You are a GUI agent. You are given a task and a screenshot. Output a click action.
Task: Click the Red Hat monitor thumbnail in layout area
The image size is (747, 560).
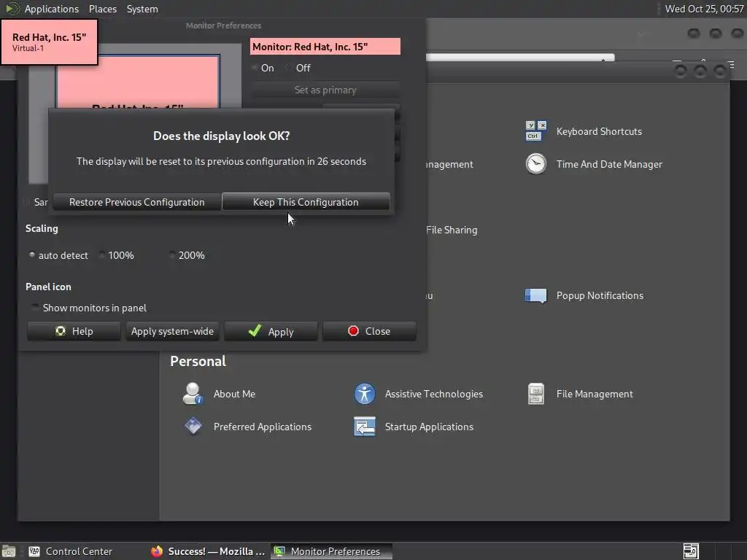click(138, 82)
